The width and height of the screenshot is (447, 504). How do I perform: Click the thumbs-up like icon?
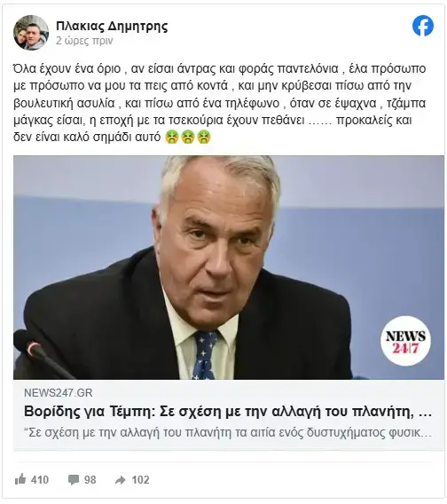click(20, 479)
